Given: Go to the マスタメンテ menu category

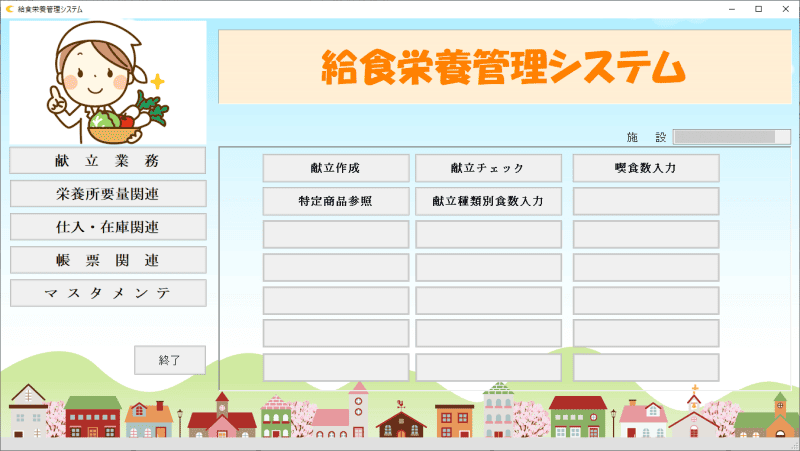Looking at the screenshot, I should tap(108, 293).
